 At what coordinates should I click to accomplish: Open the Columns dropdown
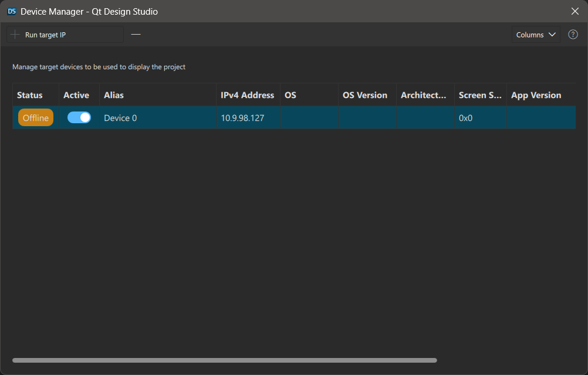coord(536,35)
